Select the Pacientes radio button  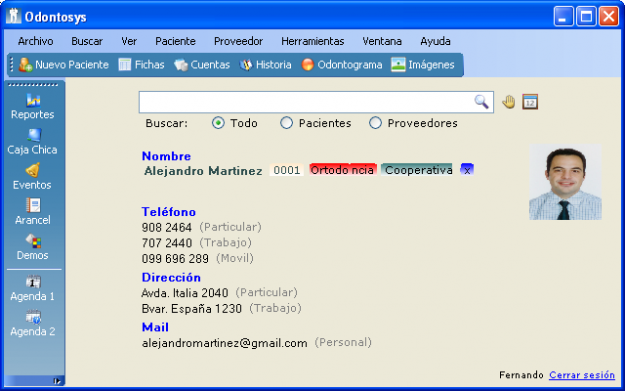286,123
